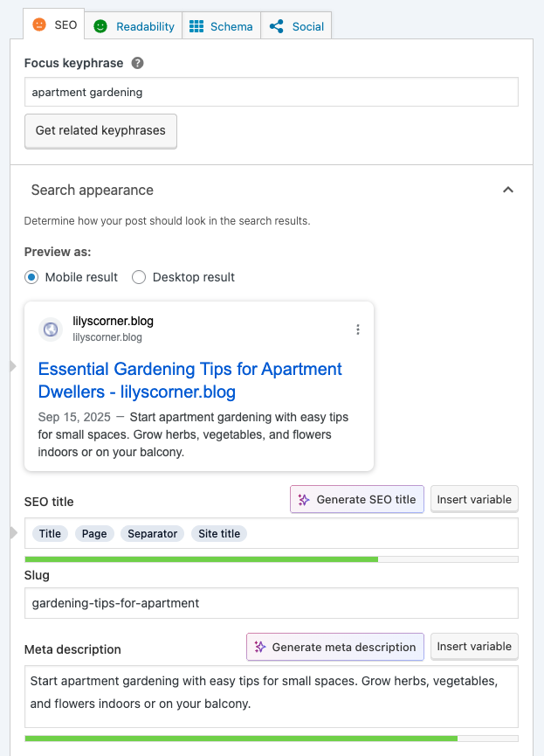Screen dimensions: 544x756
Task: Click the Get related keyphrases button
Action: pyautogui.click(x=100, y=131)
